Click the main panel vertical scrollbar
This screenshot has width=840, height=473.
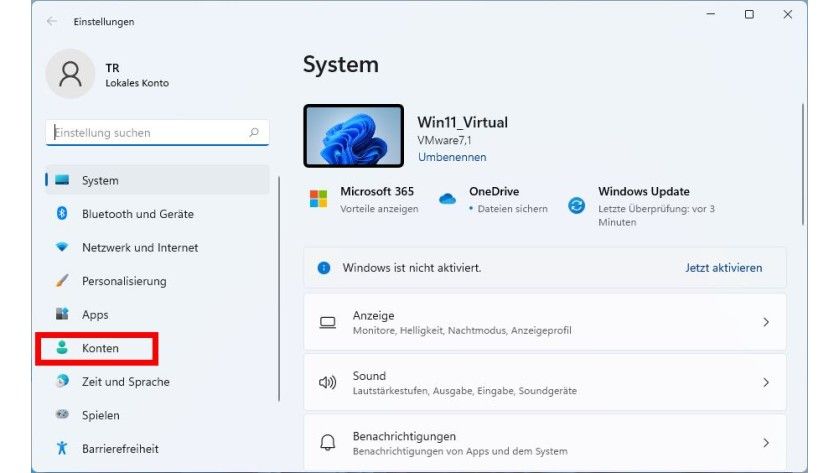(802, 164)
